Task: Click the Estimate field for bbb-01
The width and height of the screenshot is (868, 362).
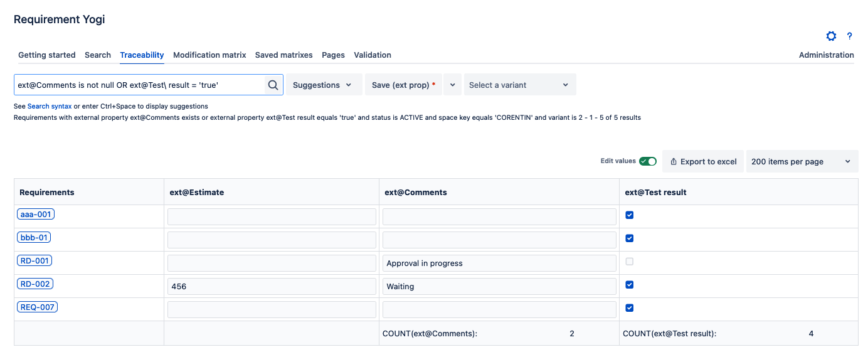Action: (272, 240)
